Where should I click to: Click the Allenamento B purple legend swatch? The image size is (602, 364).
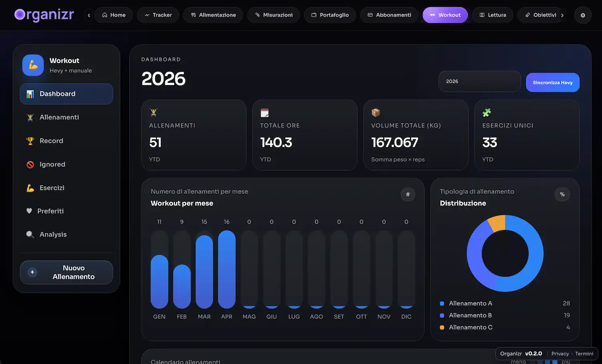[442, 315]
